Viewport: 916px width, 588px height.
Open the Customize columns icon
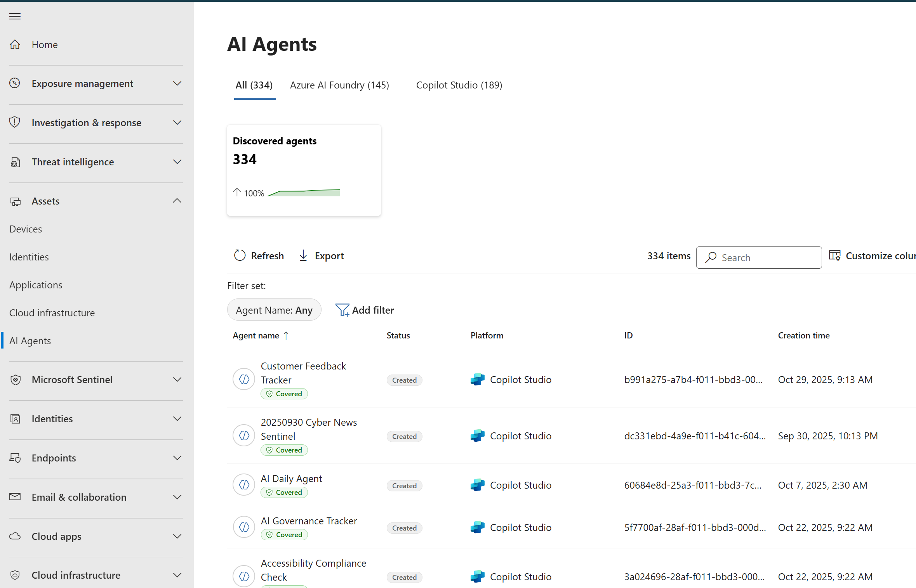pos(835,255)
